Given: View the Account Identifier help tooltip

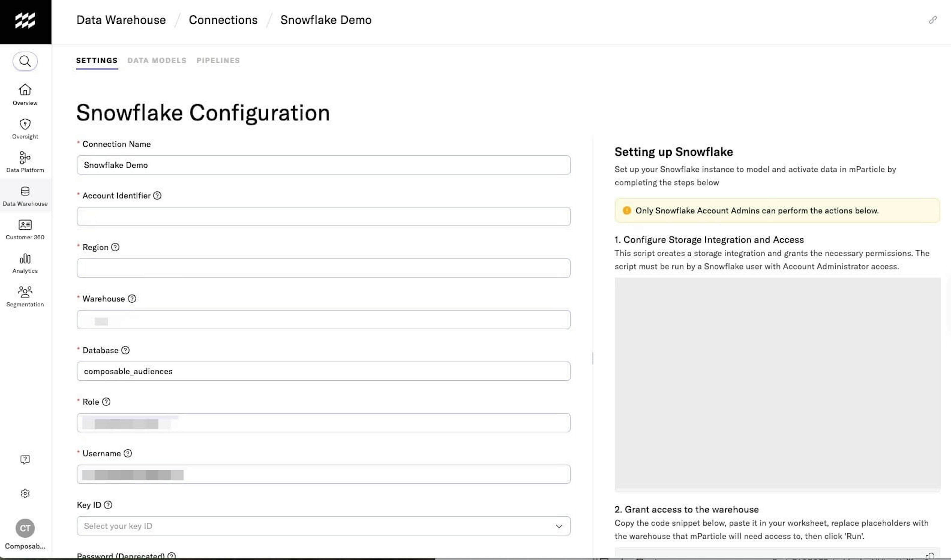Looking at the screenshot, I should click(157, 195).
